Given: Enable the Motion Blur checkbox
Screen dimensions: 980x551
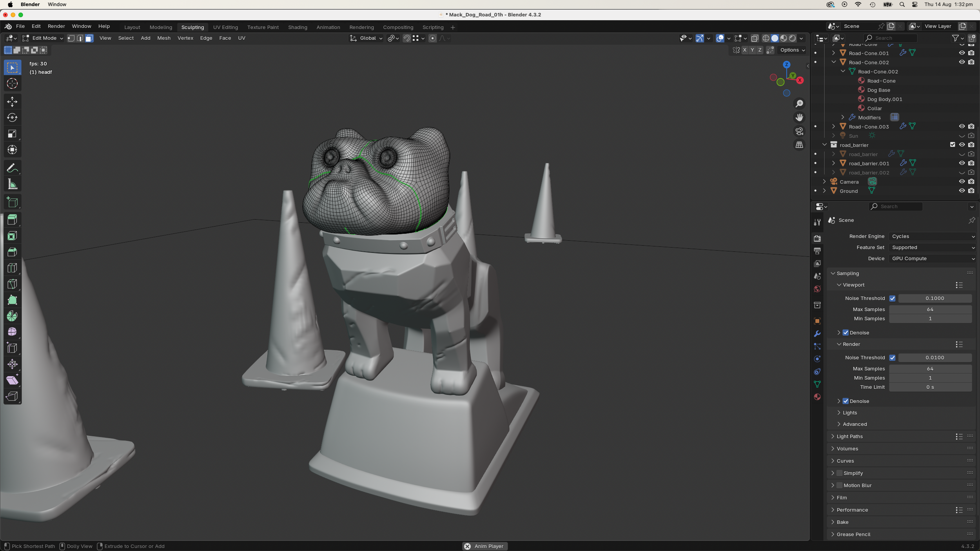Looking at the screenshot, I should tap(839, 485).
